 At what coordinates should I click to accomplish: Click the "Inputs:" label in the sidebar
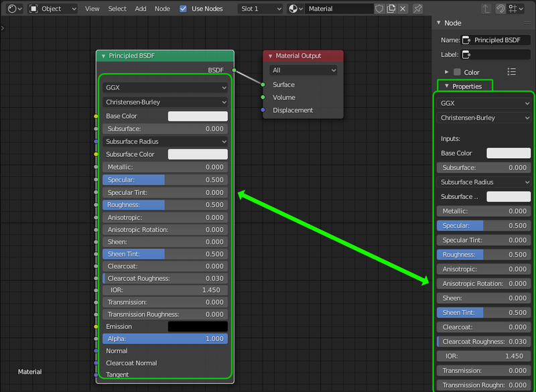point(450,139)
